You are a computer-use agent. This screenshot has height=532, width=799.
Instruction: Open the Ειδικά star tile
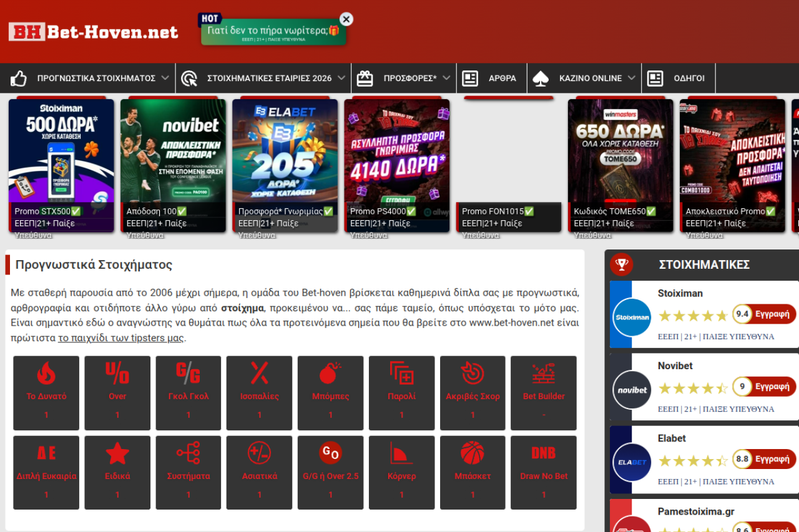117,473
